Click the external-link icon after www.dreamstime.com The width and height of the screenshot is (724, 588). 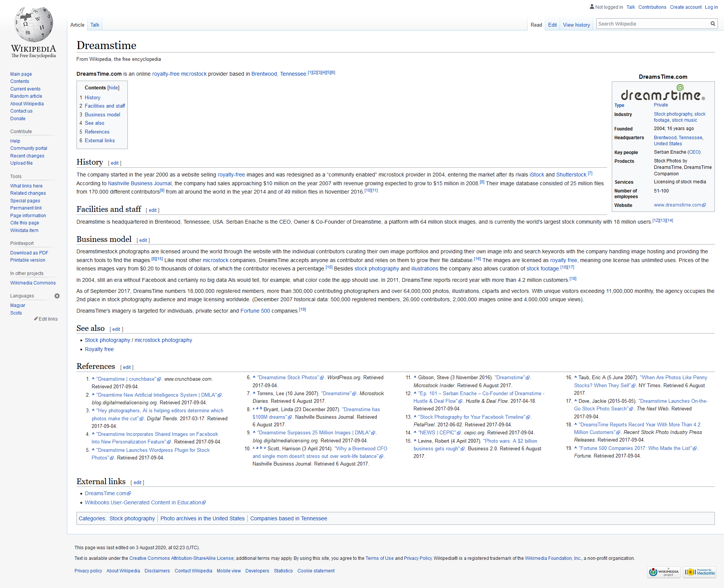click(704, 205)
